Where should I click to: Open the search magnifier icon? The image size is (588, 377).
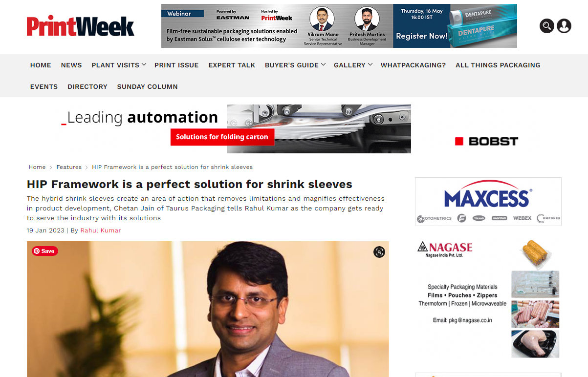pos(547,26)
